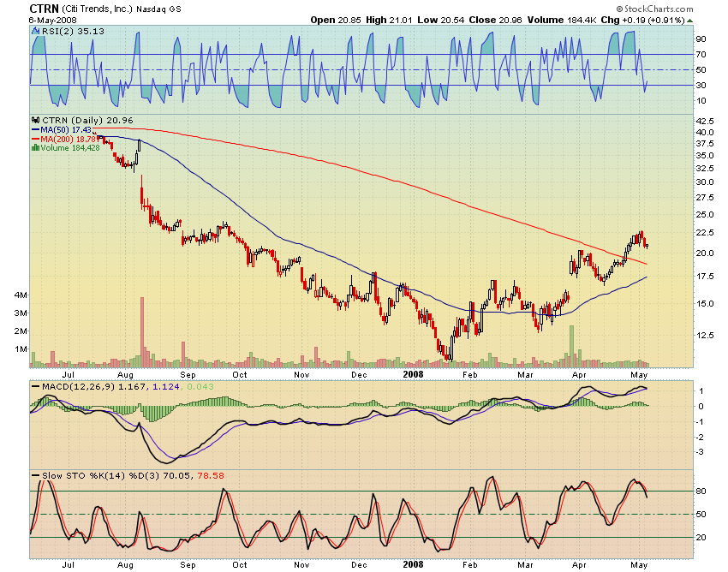Click the green up-arrow after the Chg value
Viewport: 728px width, 572px height.
690,21
